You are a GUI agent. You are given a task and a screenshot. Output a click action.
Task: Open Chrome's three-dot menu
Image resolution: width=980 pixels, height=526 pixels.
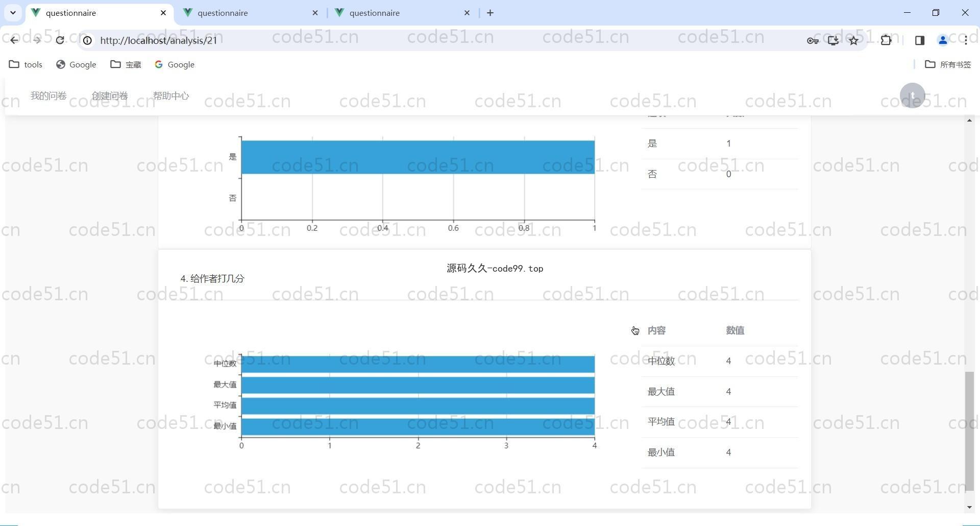click(966, 40)
